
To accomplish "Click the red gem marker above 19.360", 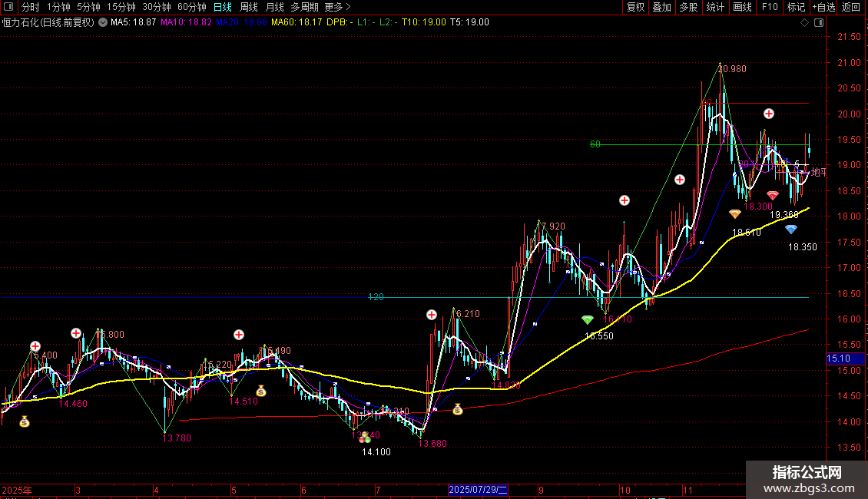I will 773,195.
